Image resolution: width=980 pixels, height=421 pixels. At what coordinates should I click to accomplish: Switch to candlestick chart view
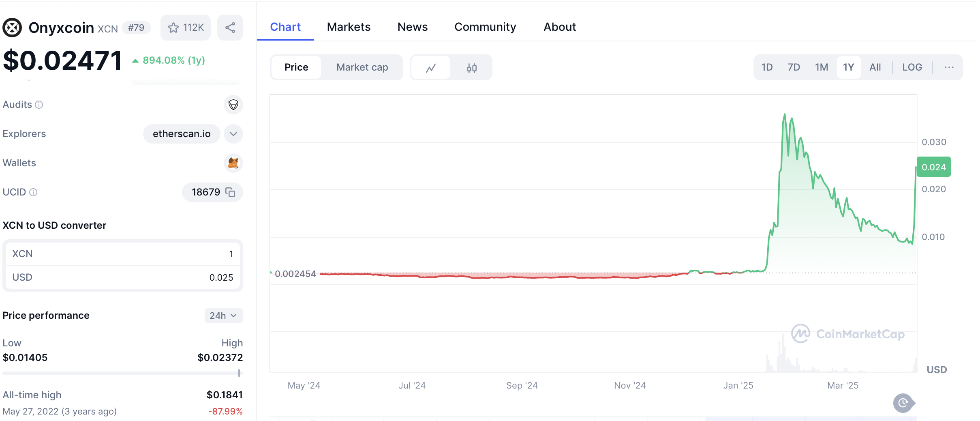[471, 67]
